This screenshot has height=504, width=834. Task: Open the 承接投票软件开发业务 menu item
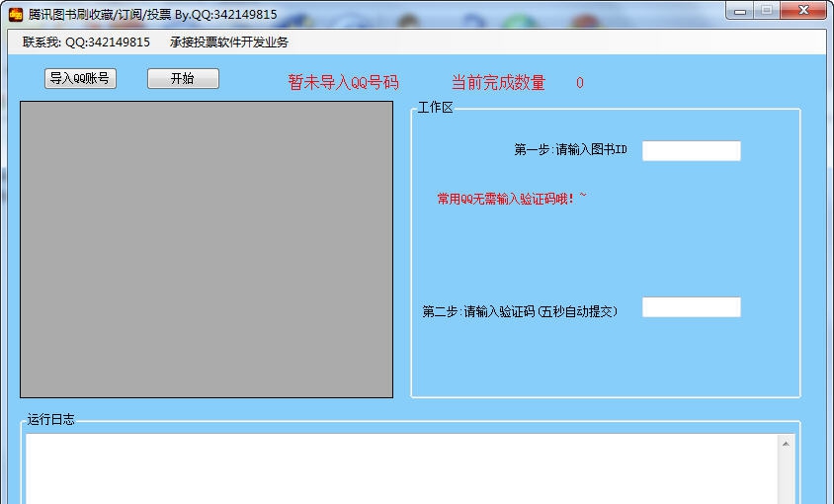tap(228, 42)
